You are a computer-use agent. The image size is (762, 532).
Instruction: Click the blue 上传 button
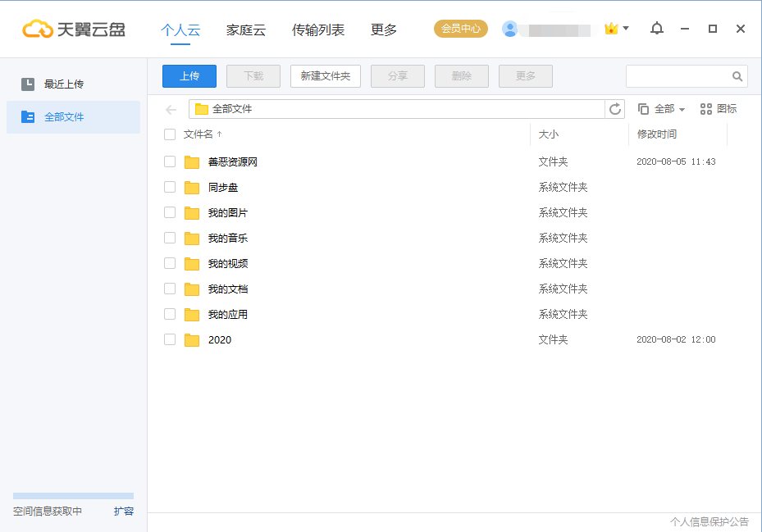coord(189,76)
